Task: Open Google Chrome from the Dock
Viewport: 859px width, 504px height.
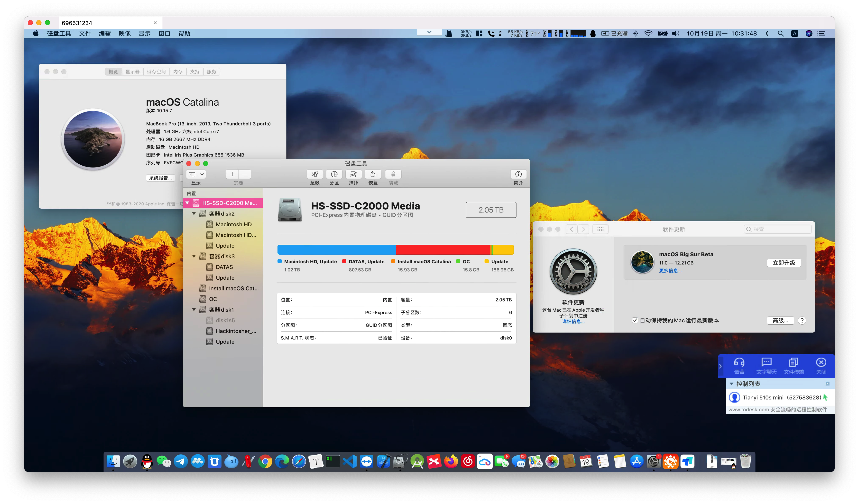Action: (x=265, y=462)
